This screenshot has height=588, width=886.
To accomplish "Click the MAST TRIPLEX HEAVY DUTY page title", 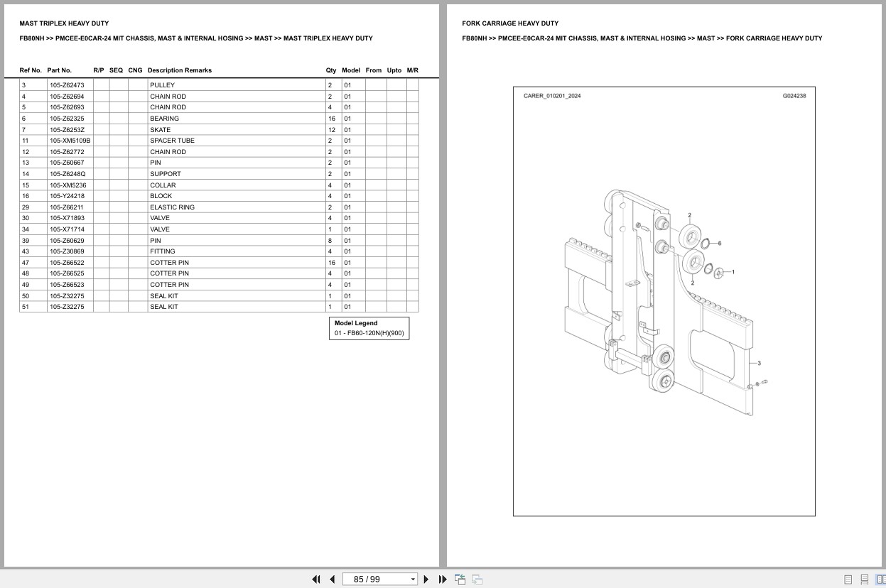I will coord(64,23).
